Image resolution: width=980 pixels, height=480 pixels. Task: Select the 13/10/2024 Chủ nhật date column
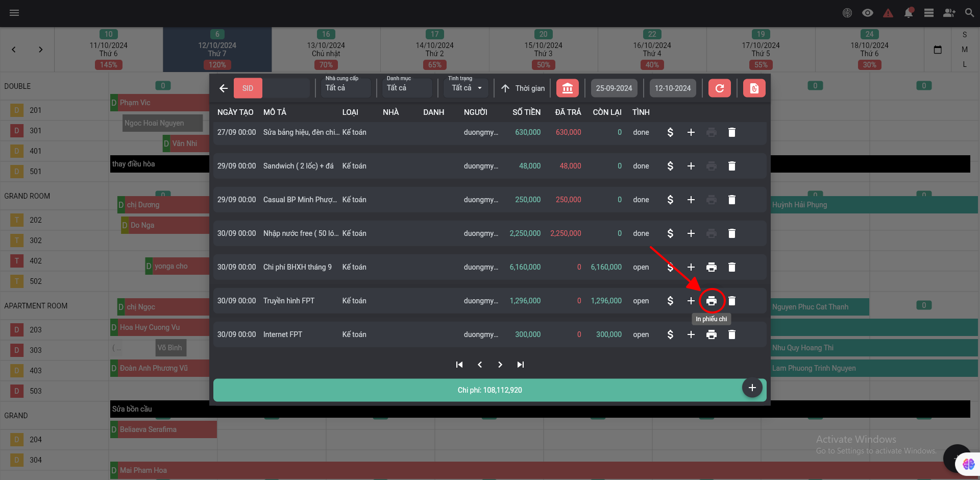point(326,50)
